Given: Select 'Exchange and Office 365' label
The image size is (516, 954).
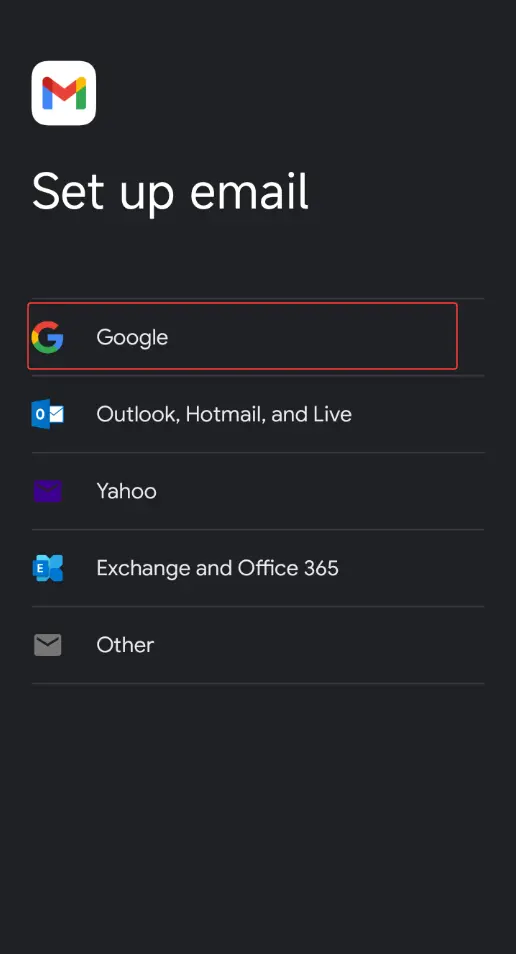Looking at the screenshot, I should pyautogui.click(x=217, y=568).
